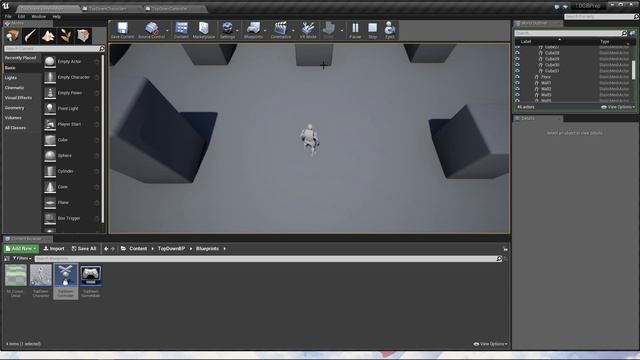This screenshot has width=640, height=360.
Task: Navigate back in Content Browser history
Action: click(x=106, y=249)
